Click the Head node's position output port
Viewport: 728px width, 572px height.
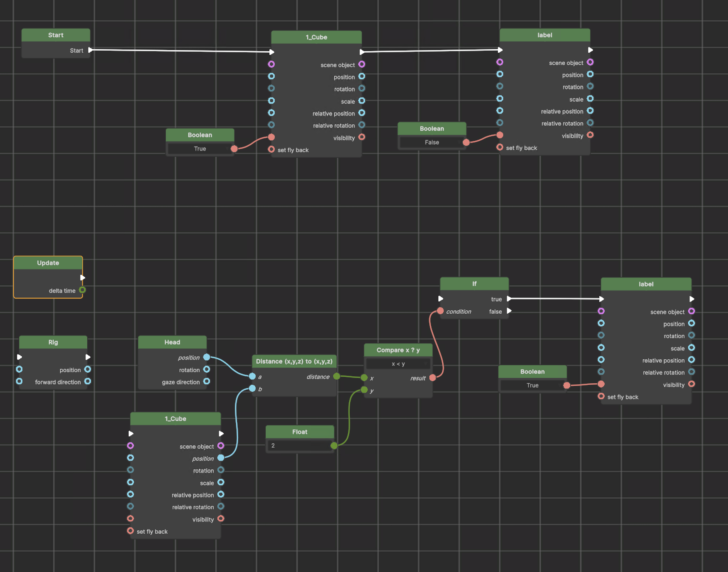[x=206, y=357]
